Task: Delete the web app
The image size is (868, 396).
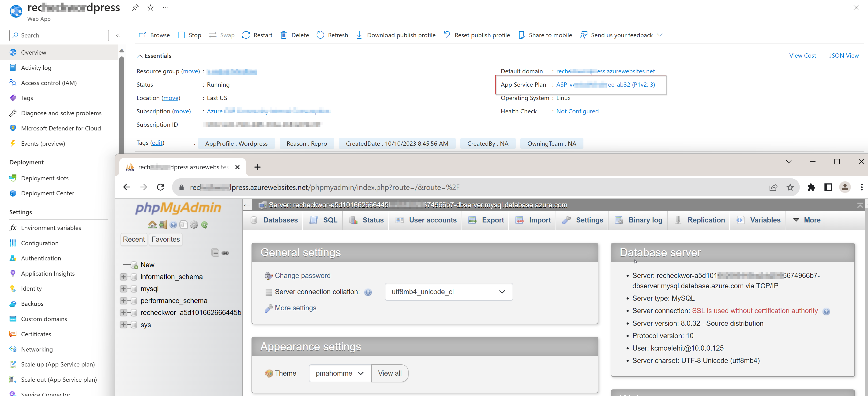Action: pos(294,35)
